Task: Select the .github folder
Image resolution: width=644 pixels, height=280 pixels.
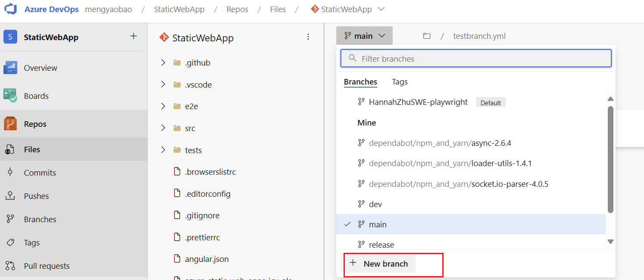Action: coord(197,63)
